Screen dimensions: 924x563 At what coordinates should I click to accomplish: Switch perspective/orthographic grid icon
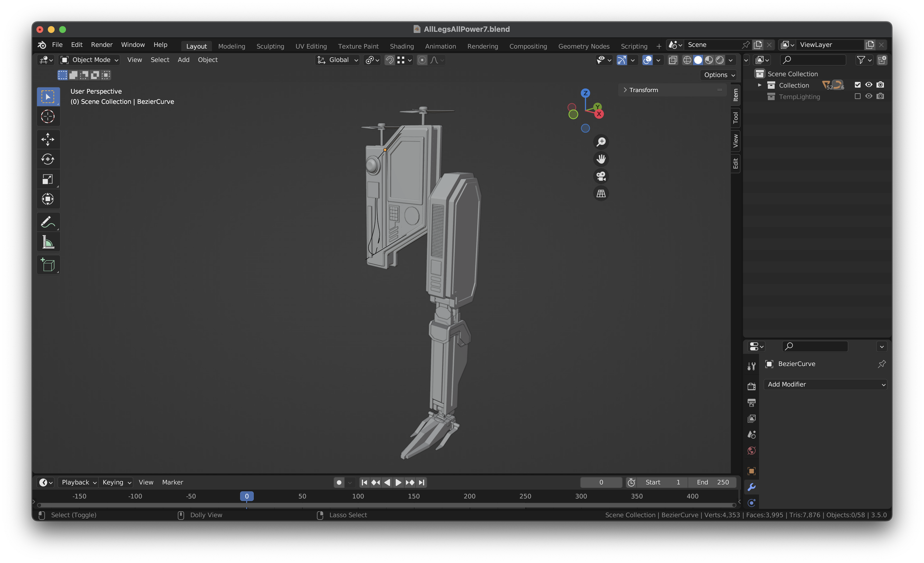point(601,194)
